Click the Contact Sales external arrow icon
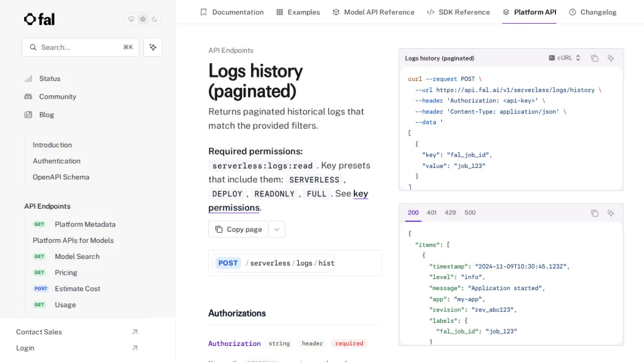Screen dimensions: 644x362 (135, 332)
